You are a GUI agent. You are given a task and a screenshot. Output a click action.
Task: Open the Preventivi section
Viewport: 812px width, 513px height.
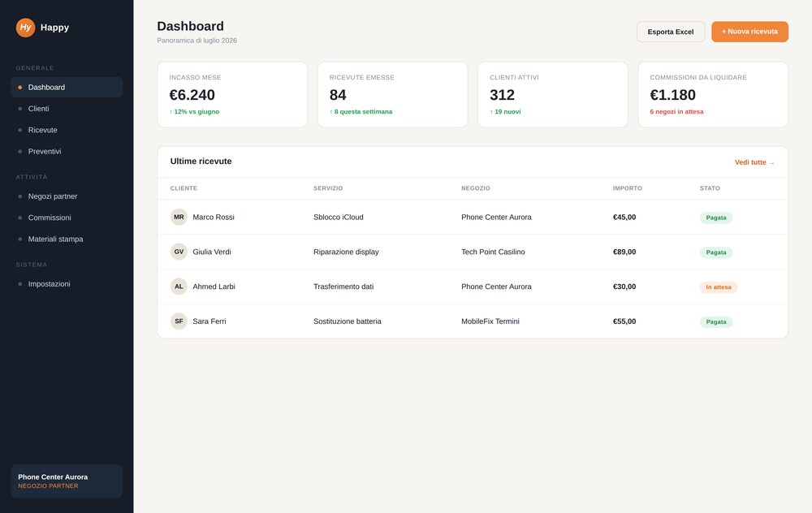coord(67,151)
